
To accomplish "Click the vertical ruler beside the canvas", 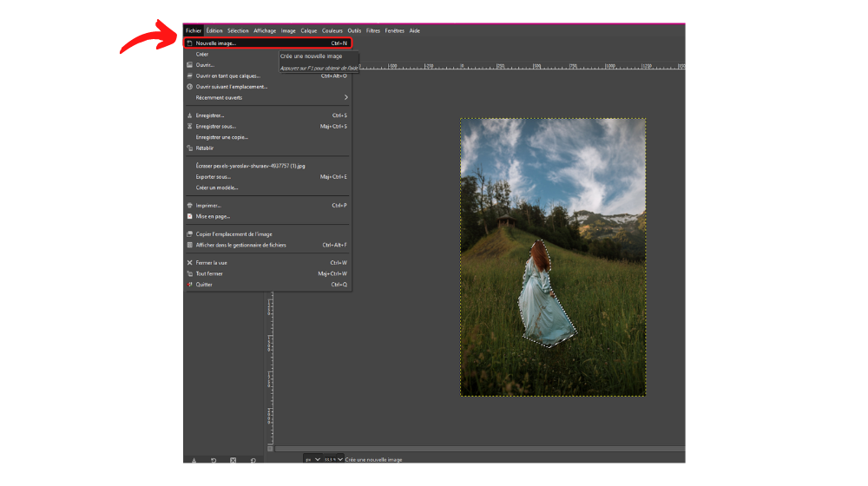I will point(270,368).
